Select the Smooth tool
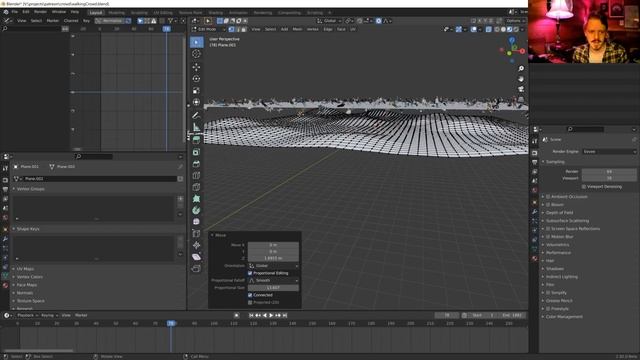 point(196,222)
